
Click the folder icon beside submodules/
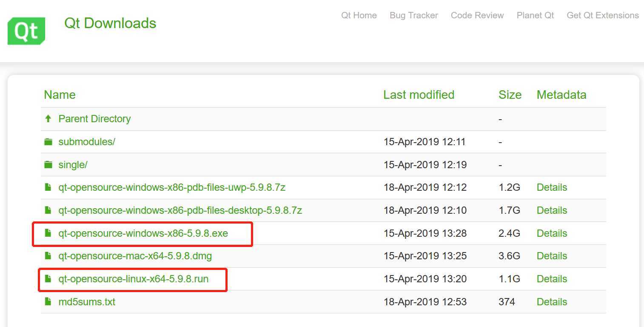pyautogui.click(x=48, y=142)
